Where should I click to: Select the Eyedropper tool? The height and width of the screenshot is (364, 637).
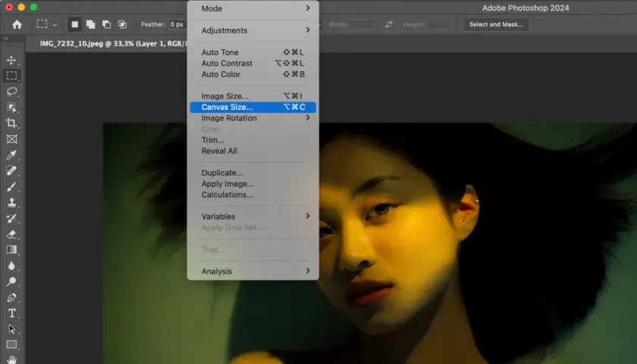[11, 155]
